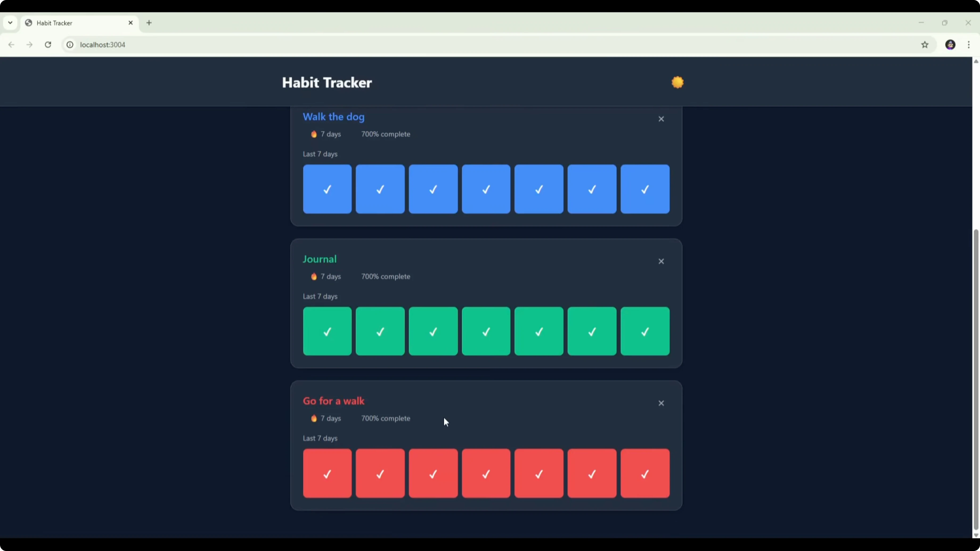Close the Habit Tracker tab
Image resolution: width=980 pixels, height=551 pixels.
[x=130, y=23]
